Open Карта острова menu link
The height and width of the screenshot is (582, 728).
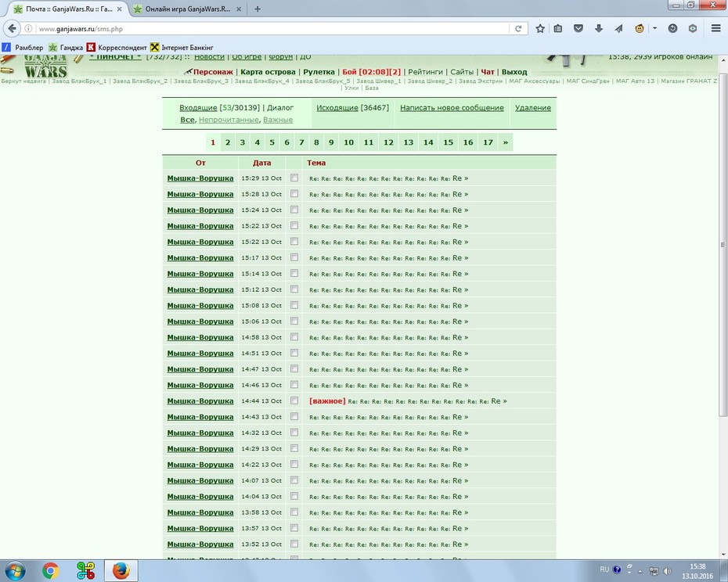268,72
